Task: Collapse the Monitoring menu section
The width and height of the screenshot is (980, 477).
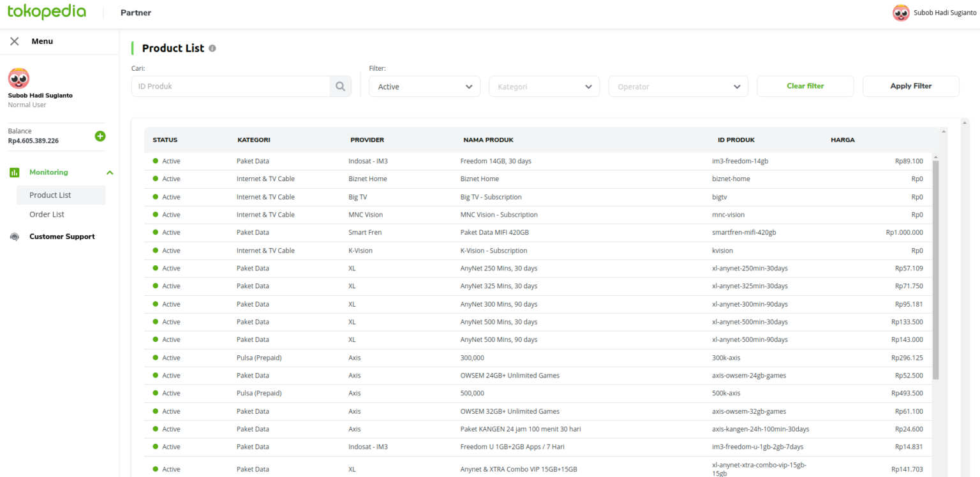Action: coord(110,172)
